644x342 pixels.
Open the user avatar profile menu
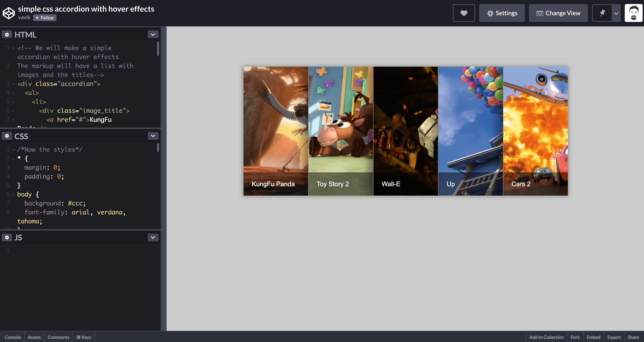pos(633,13)
